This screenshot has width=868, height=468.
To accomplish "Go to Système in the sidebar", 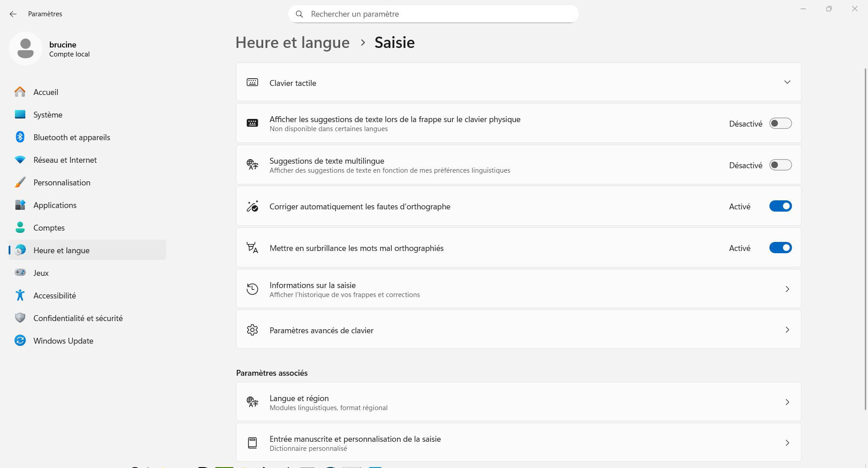I will (47, 114).
